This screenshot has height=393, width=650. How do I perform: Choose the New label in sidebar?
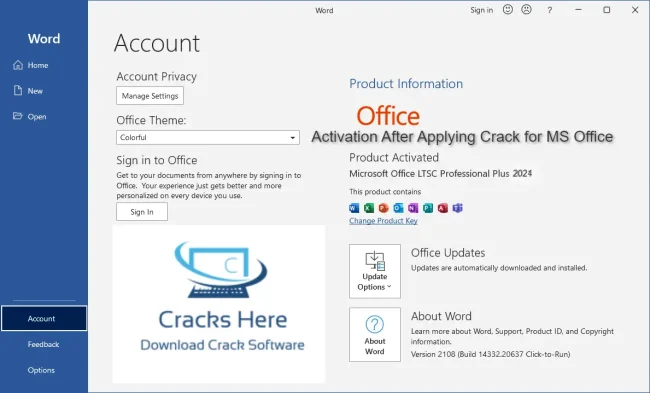coord(35,91)
